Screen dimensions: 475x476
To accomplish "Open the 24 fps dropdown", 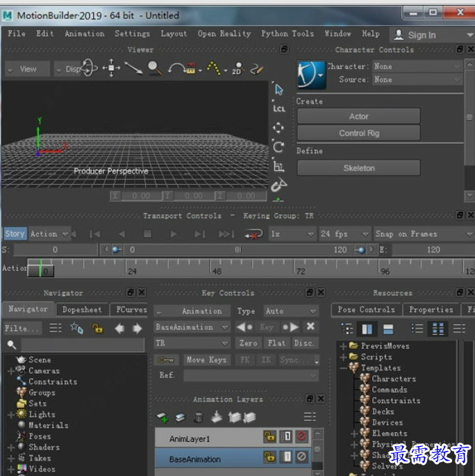I will pos(344,234).
